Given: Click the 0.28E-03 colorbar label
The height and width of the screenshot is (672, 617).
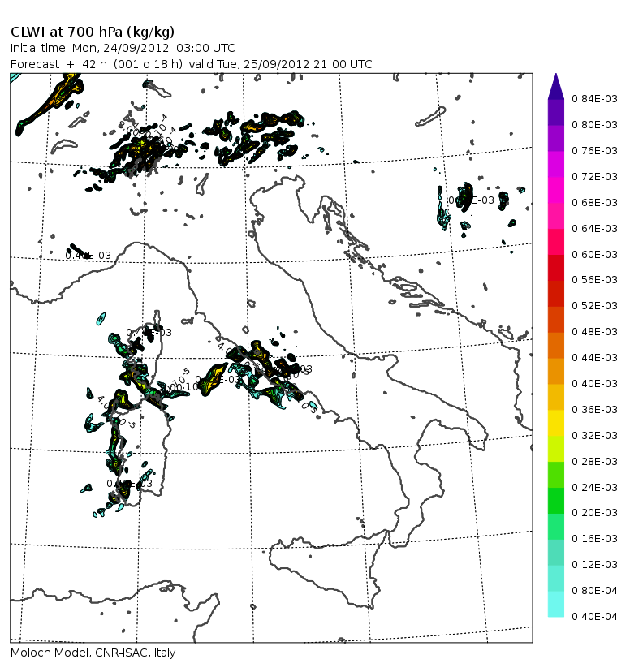Looking at the screenshot, I should click(x=594, y=462).
